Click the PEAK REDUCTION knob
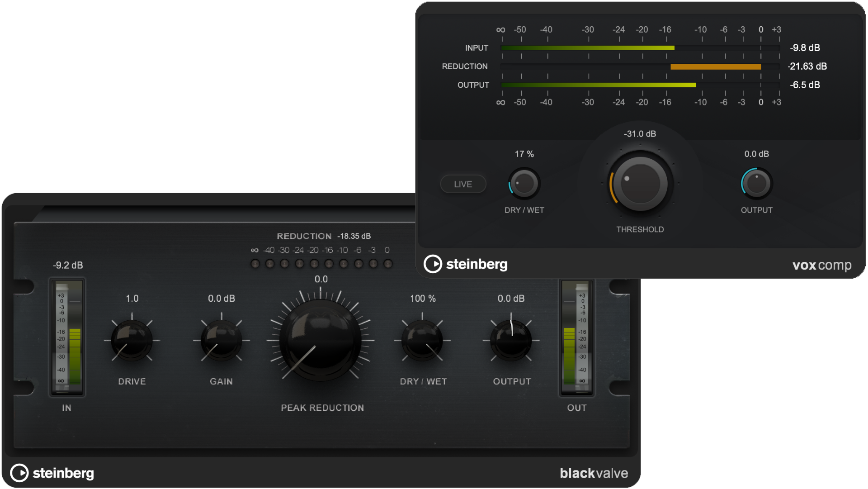Screen dimensions: 868x489 pos(321,340)
